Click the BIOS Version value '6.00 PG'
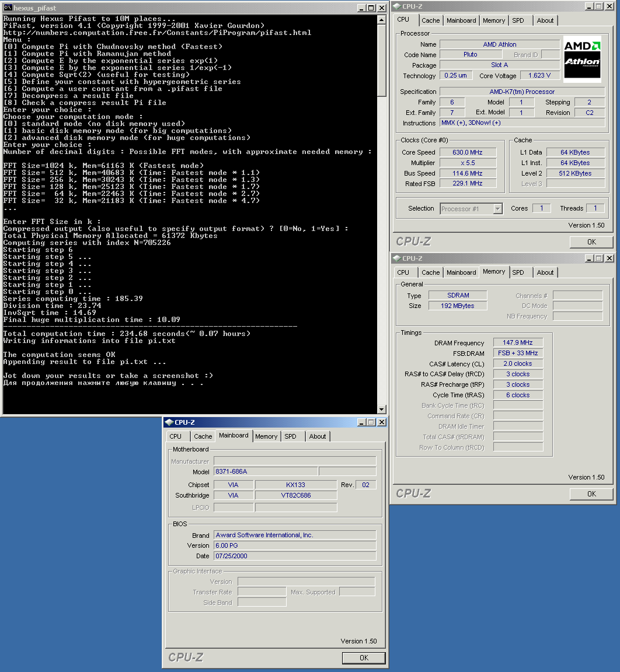The image size is (620, 672). tap(295, 545)
